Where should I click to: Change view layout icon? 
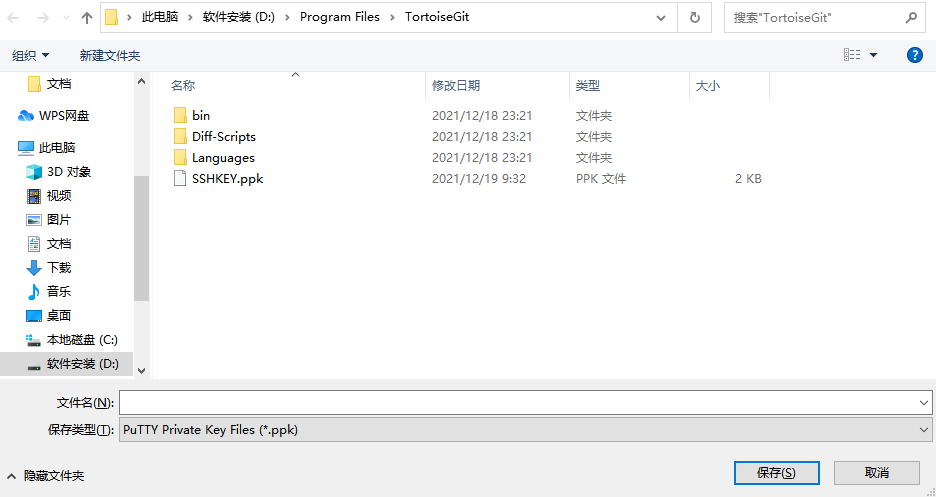tap(852, 55)
